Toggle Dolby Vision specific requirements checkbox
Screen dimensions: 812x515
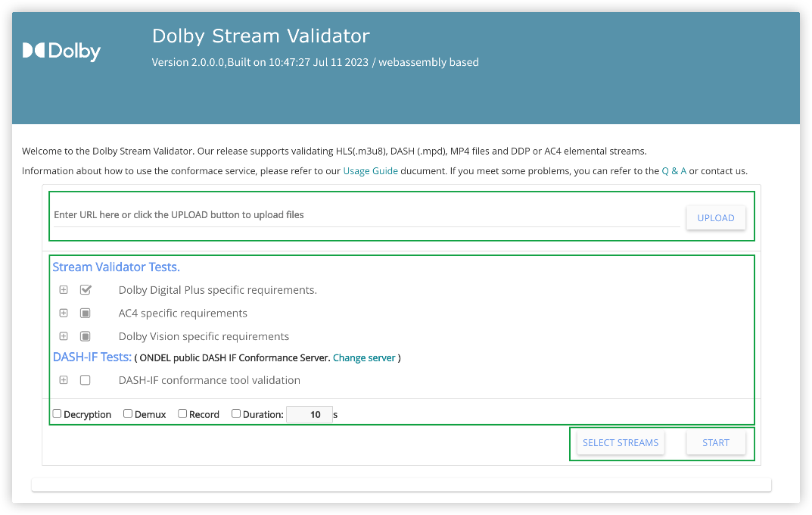click(86, 336)
